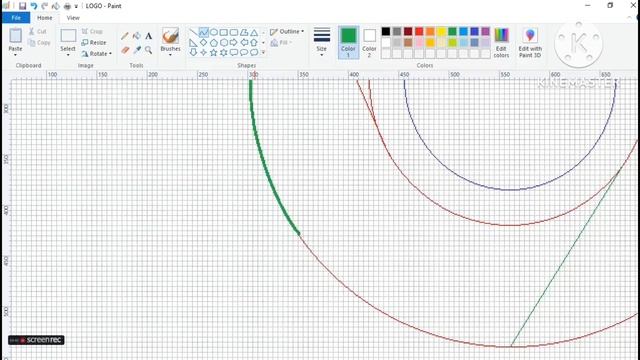The image size is (640, 360).
Task: Select the Rounded rectangular callout shape
Action: point(234,52)
